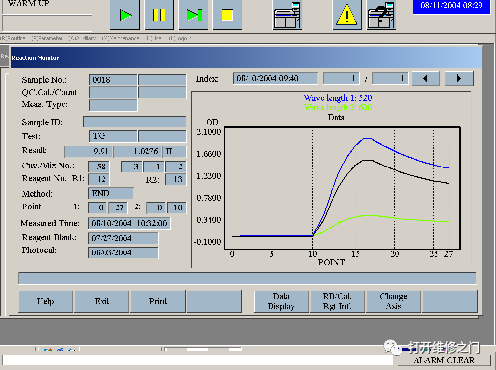Click the green skip-to-end icon
The width and height of the screenshot is (496, 370).
coord(194,15)
